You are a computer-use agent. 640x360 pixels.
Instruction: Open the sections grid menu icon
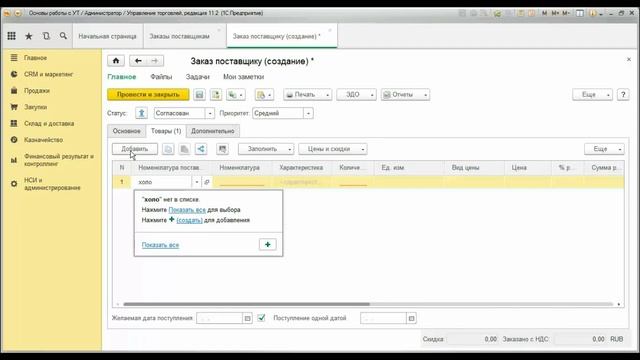pos(11,36)
